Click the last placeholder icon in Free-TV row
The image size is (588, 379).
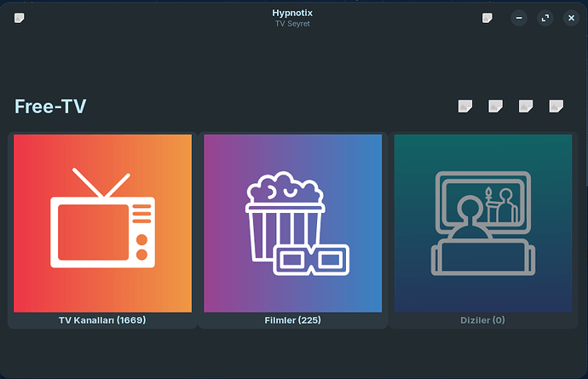click(556, 106)
